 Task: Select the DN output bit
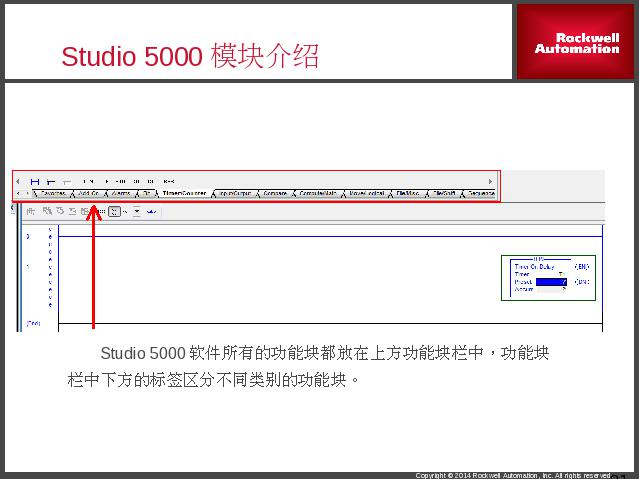[582, 282]
